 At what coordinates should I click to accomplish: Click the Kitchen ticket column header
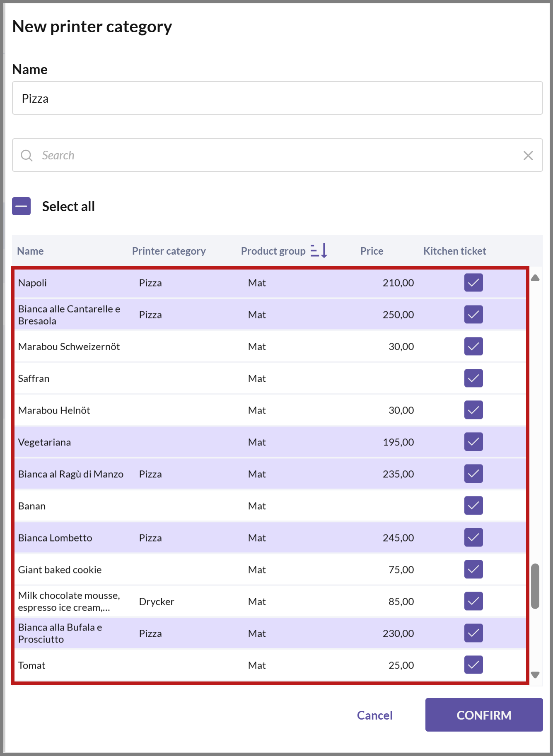coord(454,251)
